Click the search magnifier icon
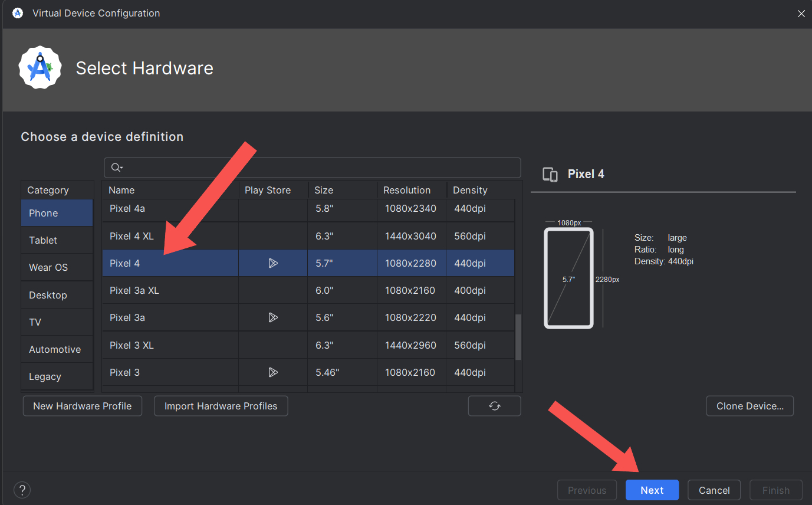This screenshot has height=505, width=812. click(116, 168)
